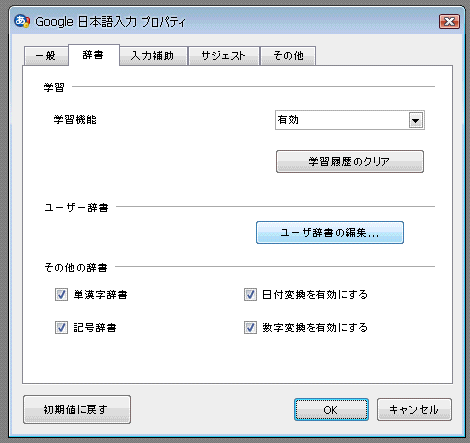Toggle 数字変換を有効にする checkbox
This screenshot has height=443, width=470.
point(250,328)
